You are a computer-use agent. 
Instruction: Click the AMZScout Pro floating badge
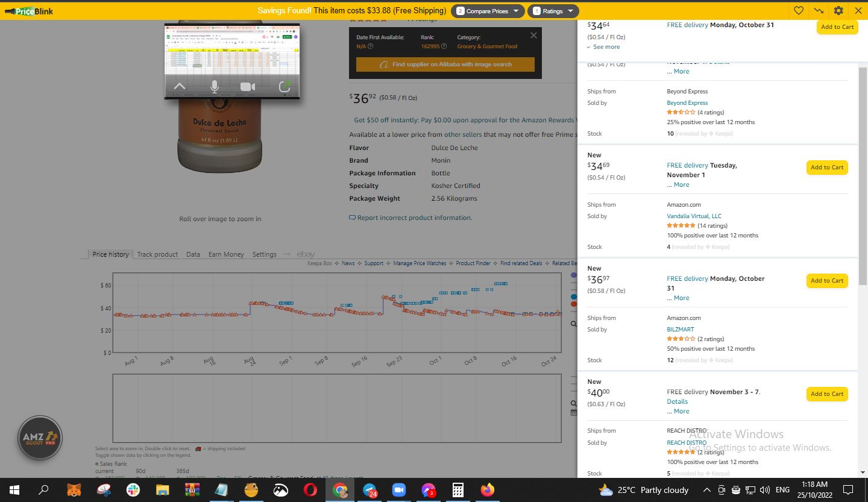(x=40, y=438)
